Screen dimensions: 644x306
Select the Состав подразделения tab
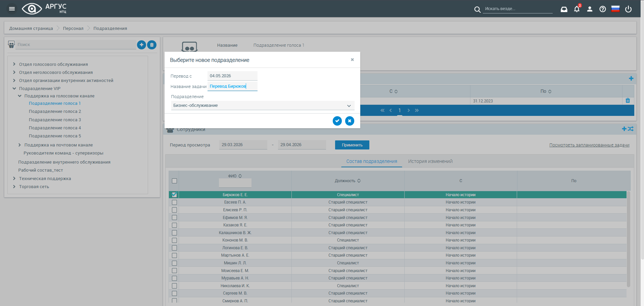tap(372, 161)
